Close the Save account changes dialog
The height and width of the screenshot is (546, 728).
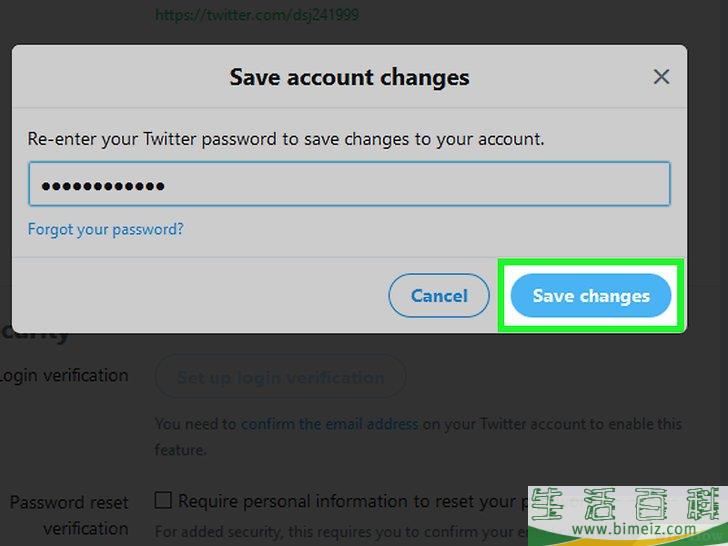point(661,77)
